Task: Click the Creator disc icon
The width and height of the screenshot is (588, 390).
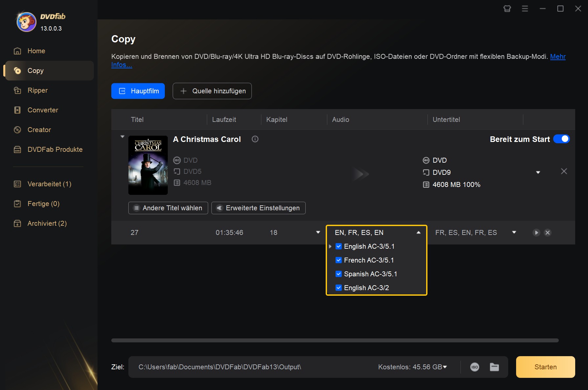Action: (x=17, y=130)
